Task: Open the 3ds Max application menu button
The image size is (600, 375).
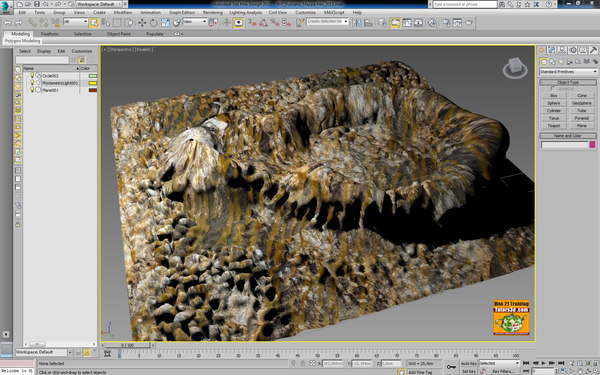Action: tap(6, 7)
